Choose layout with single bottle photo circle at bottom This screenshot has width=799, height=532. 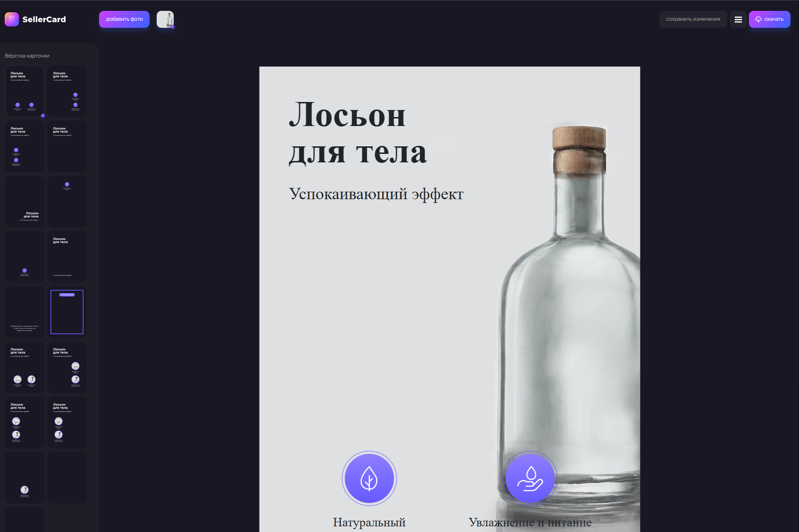[x=25, y=478]
